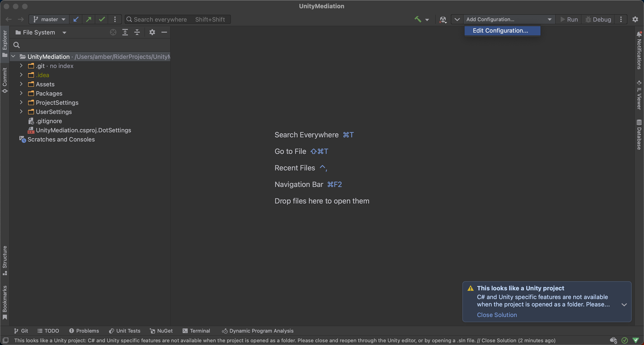Expand the Unity project notification chevron
Image resolution: width=644 pixels, height=345 pixels.
coord(624,305)
